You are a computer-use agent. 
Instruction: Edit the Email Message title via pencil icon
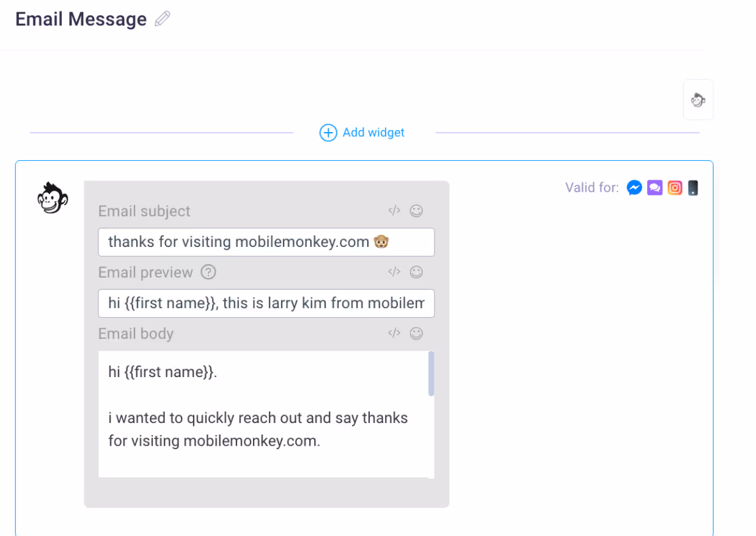[x=161, y=19]
